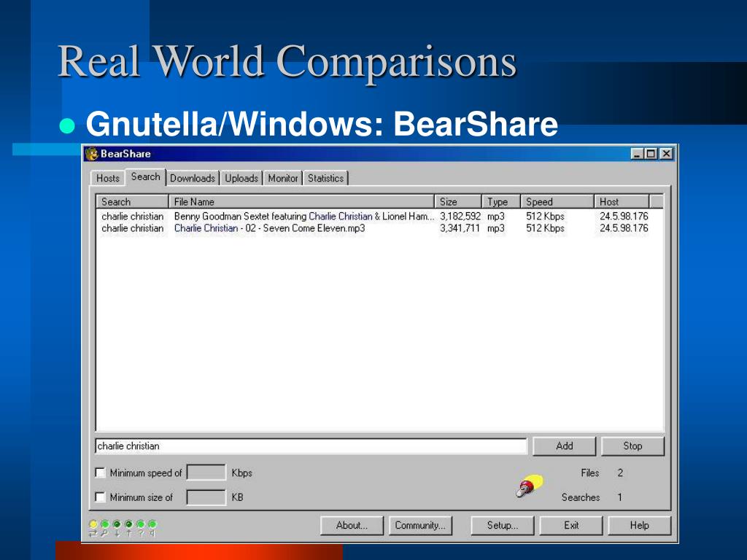Click the 512 Kbps speed in the first row
This screenshot has width=747, height=560.
pos(545,216)
